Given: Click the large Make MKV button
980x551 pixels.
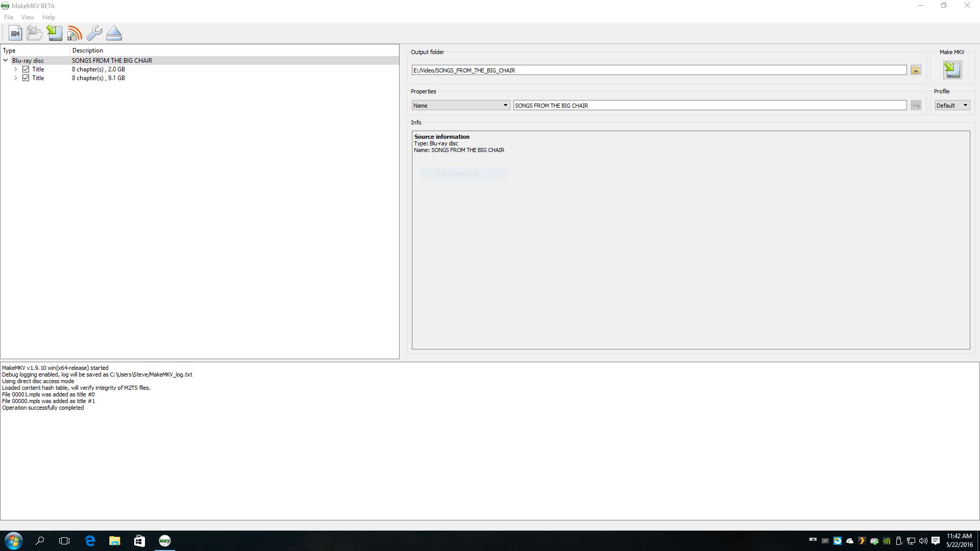Looking at the screenshot, I should (952, 70).
